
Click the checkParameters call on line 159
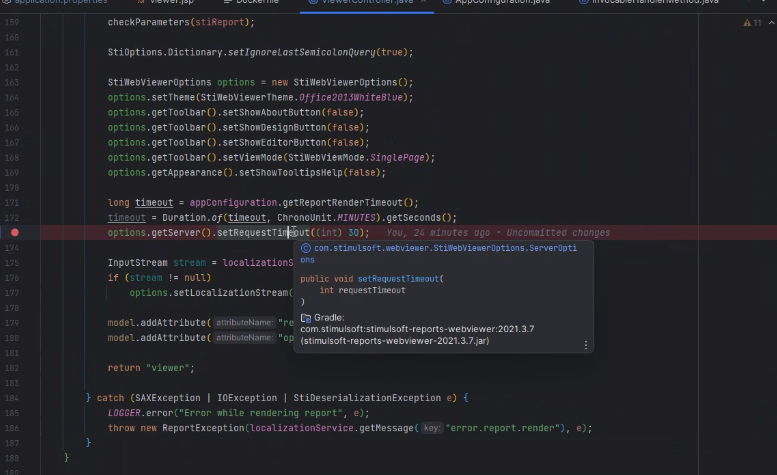(x=149, y=22)
